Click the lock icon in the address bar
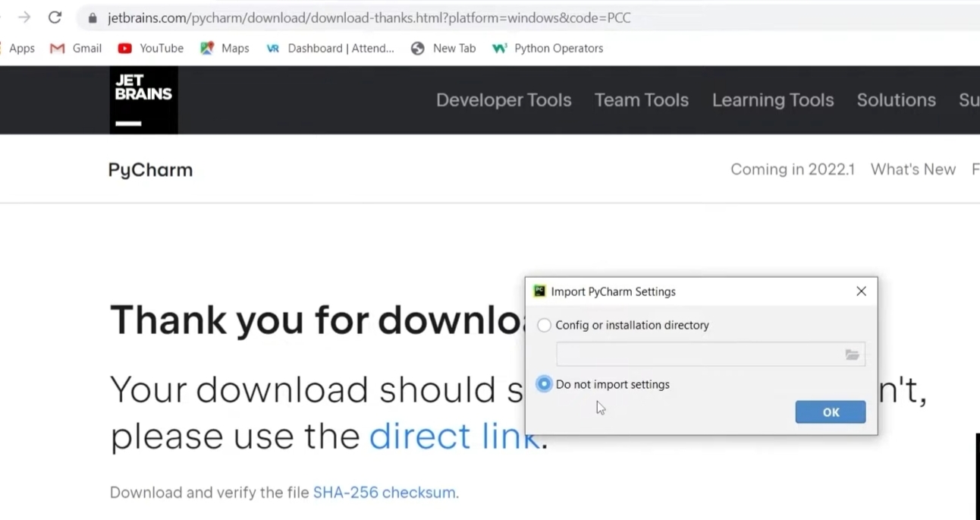 tap(93, 18)
